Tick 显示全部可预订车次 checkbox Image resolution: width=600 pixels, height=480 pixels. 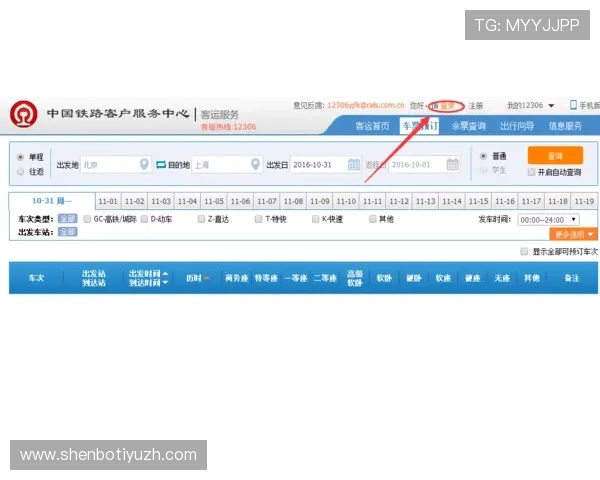click(x=524, y=251)
